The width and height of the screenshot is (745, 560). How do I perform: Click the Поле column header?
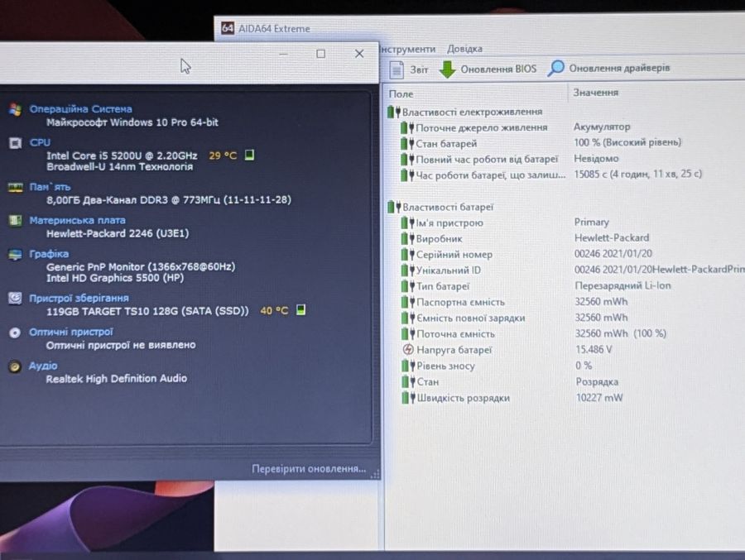click(x=401, y=93)
